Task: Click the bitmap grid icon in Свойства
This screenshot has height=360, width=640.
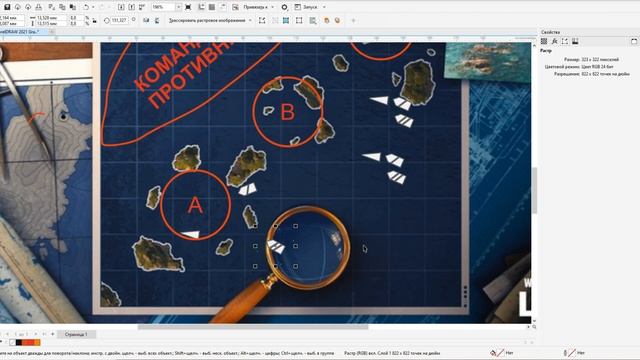Action: [544, 41]
